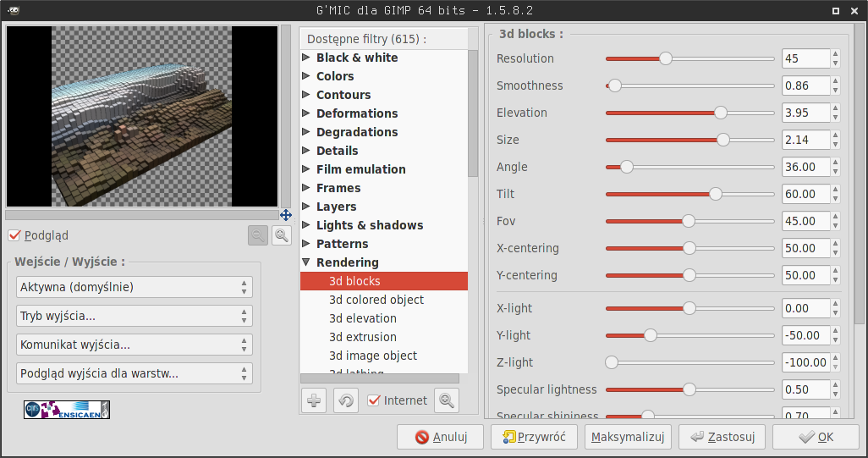Click the 3d blocks preview image
This screenshot has width=868, height=458.
click(x=142, y=116)
